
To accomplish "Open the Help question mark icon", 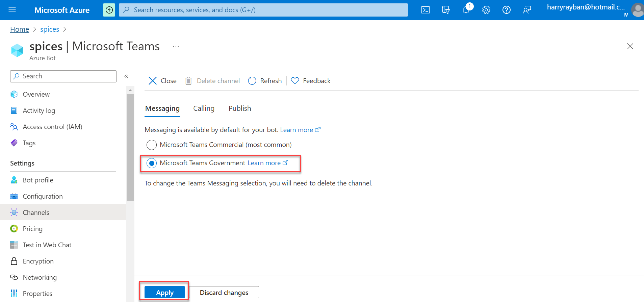I will tap(507, 10).
